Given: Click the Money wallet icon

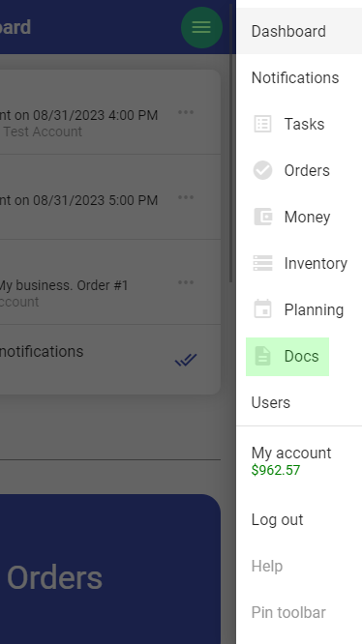Looking at the screenshot, I should click(262, 217).
